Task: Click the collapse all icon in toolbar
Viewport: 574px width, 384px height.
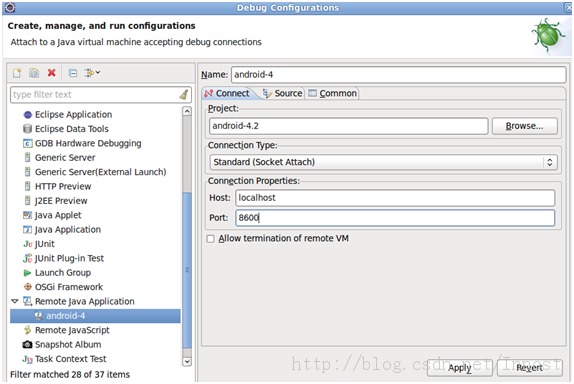Action: [73, 73]
